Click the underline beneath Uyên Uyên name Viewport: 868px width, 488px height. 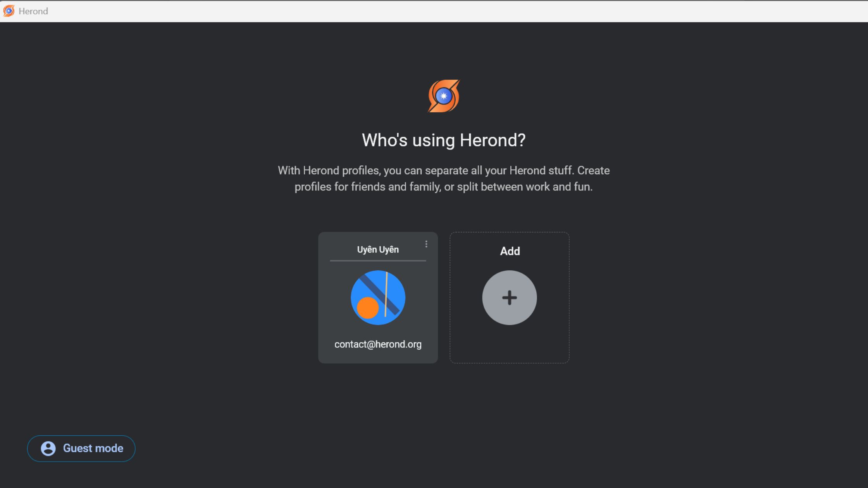pyautogui.click(x=378, y=261)
